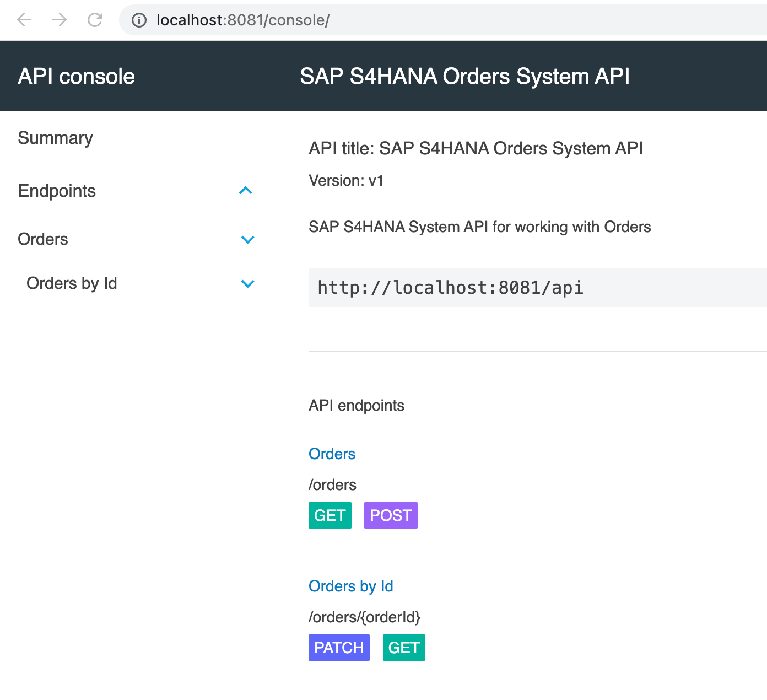This screenshot has height=700, width=767.
Task: Click the 'Version: v1' text
Action: [346, 181]
